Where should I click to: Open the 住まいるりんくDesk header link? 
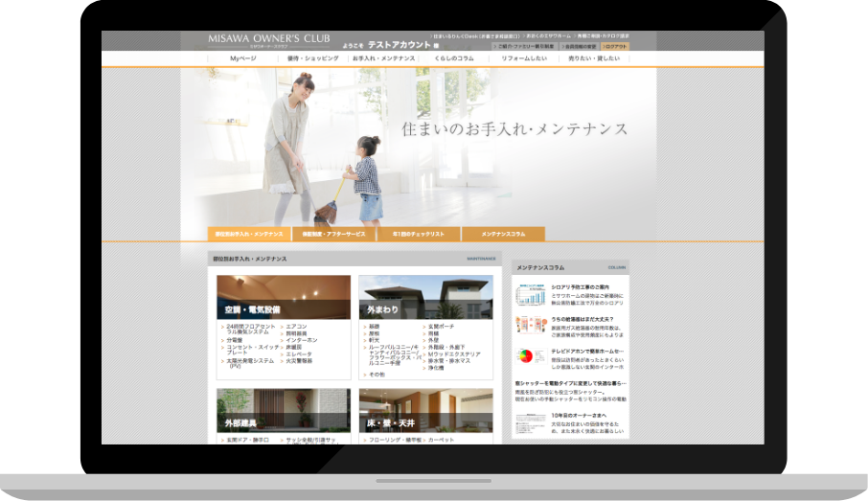coord(475,36)
